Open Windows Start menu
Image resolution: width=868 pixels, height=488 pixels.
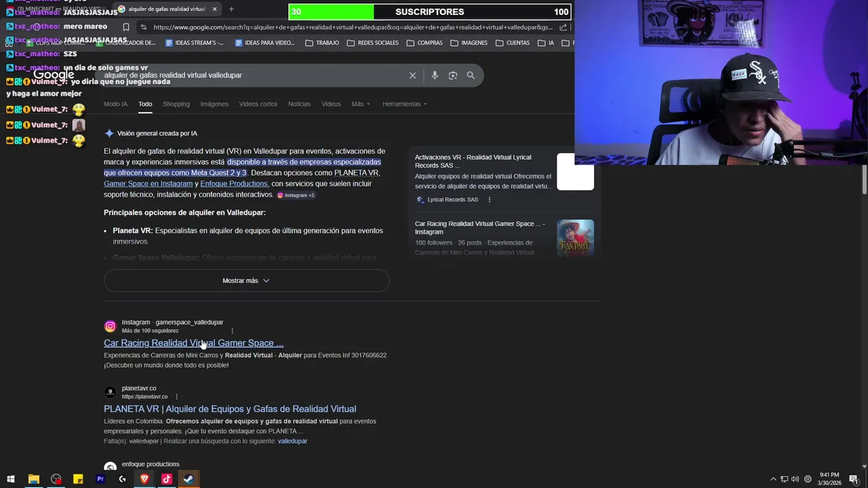[11, 479]
